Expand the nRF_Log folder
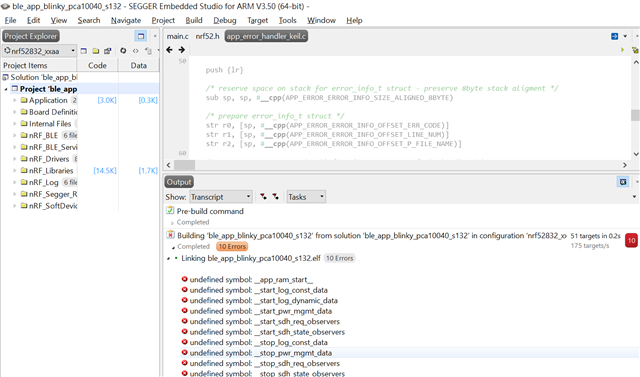640x377 pixels. point(15,182)
